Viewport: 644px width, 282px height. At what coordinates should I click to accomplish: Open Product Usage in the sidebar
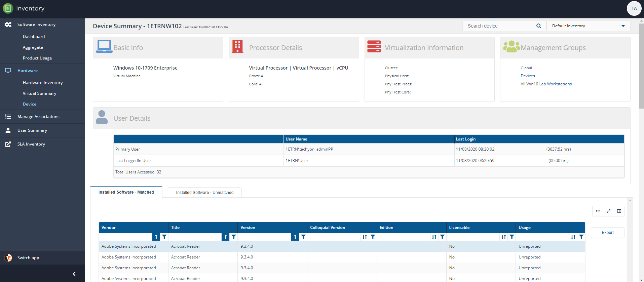[x=37, y=58]
